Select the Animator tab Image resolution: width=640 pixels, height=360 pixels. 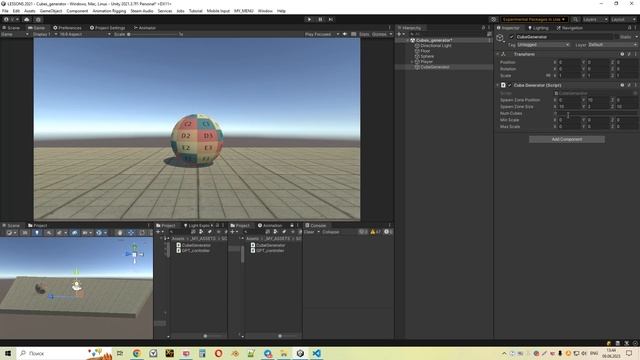tap(145, 28)
